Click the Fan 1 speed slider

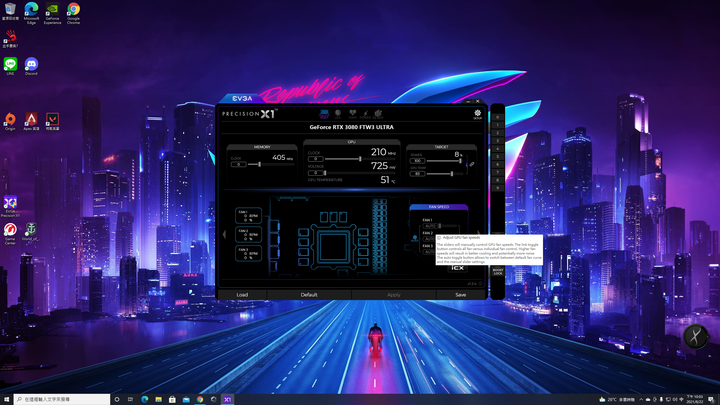pos(447,226)
